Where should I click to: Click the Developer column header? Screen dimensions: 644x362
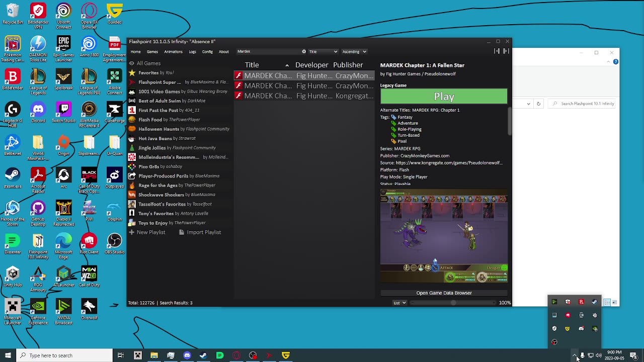coord(312,65)
